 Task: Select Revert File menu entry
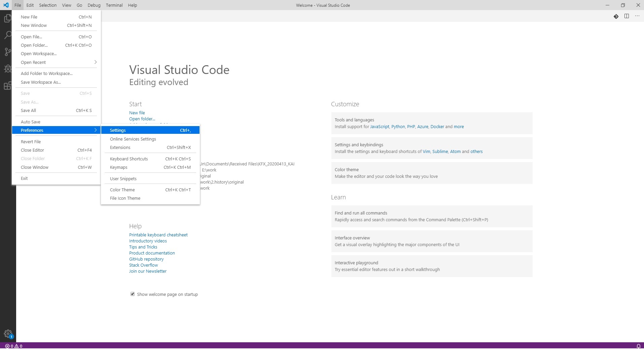click(56, 142)
